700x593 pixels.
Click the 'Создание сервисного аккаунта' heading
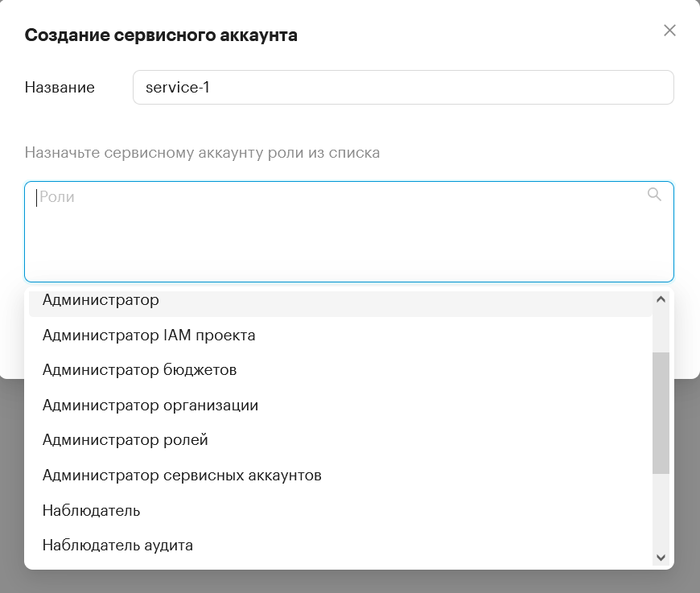tap(161, 35)
